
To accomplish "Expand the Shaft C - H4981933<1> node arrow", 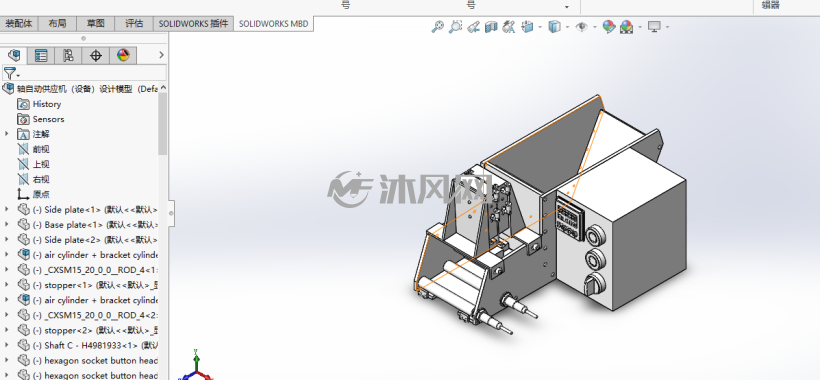I will (7, 346).
